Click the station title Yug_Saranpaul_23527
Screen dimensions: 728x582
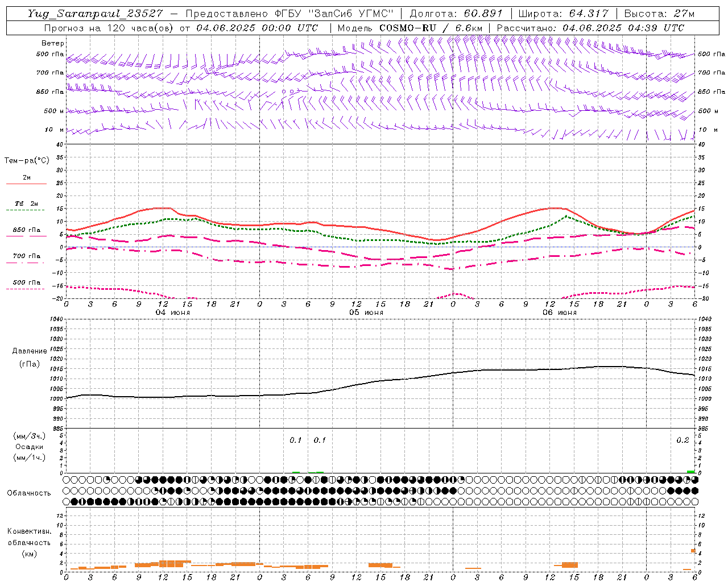pos(95,14)
